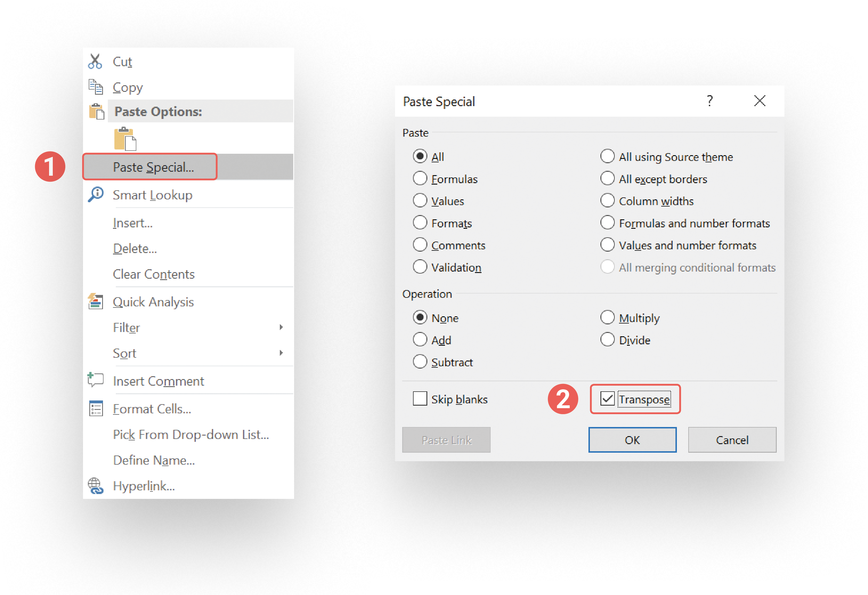
Task: Click the Format Cells icon
Action: click(x=96, y=409)
